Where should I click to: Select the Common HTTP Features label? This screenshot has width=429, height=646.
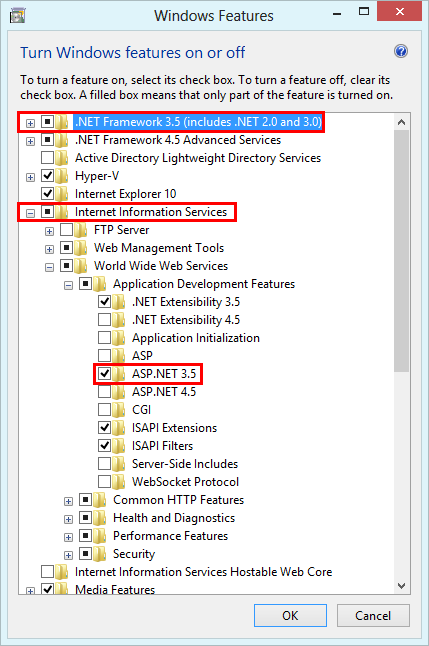178,500
